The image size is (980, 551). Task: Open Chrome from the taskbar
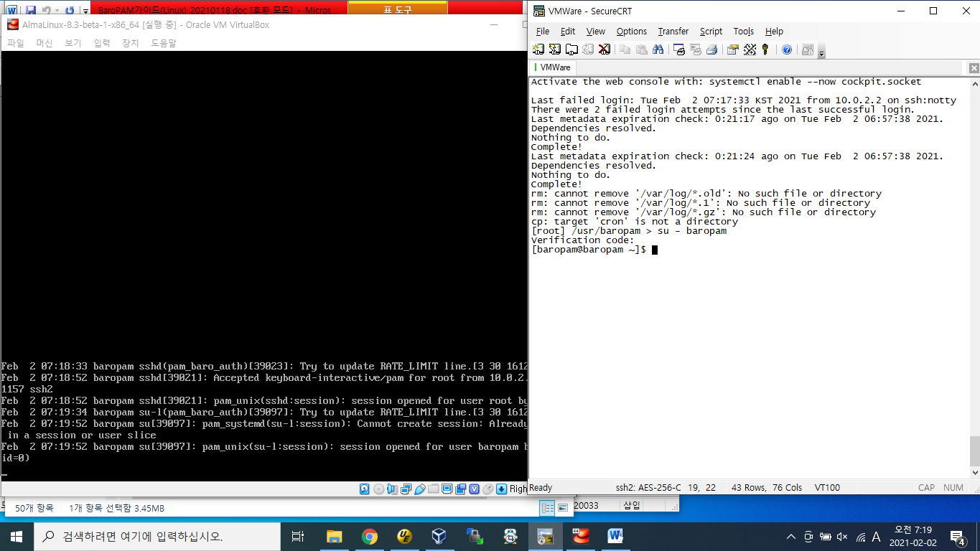pos(369,537)
